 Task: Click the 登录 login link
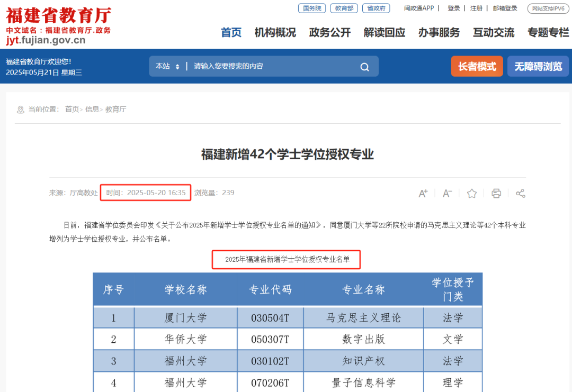(x=454, y=8)
